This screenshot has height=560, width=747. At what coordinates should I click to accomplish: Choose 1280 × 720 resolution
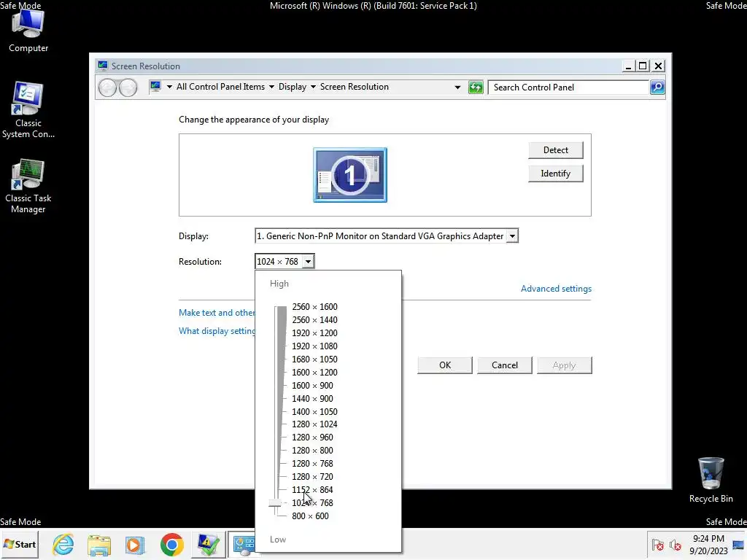point(312,477)
